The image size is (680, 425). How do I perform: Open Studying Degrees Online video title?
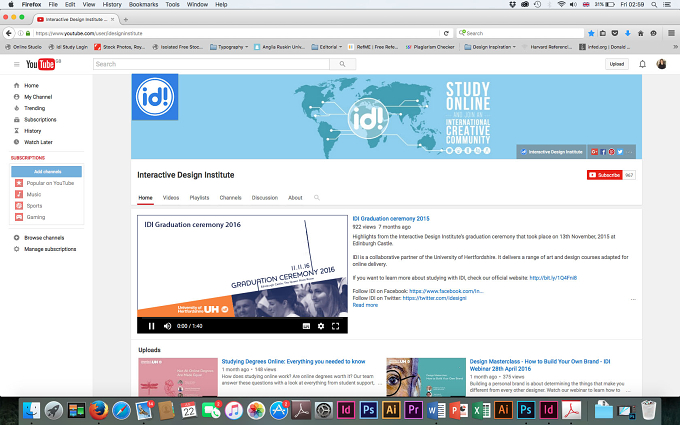[294, 362]
